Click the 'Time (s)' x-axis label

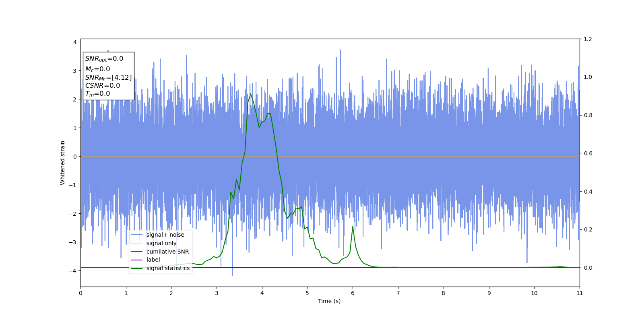(x=329, y=301)
